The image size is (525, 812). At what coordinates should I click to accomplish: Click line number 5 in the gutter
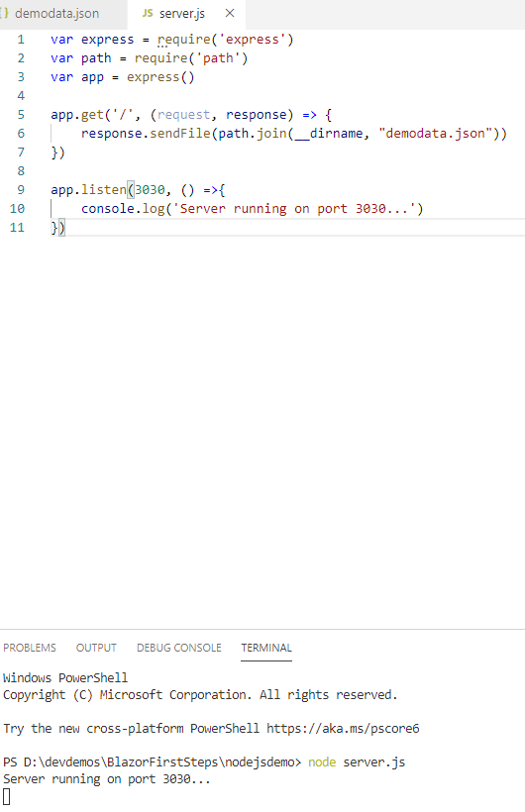point(21,115)
